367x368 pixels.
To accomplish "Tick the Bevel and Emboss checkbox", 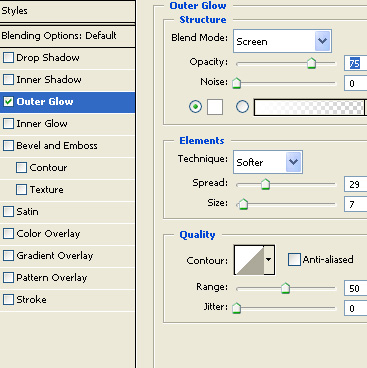I will (x=8, y=146).
